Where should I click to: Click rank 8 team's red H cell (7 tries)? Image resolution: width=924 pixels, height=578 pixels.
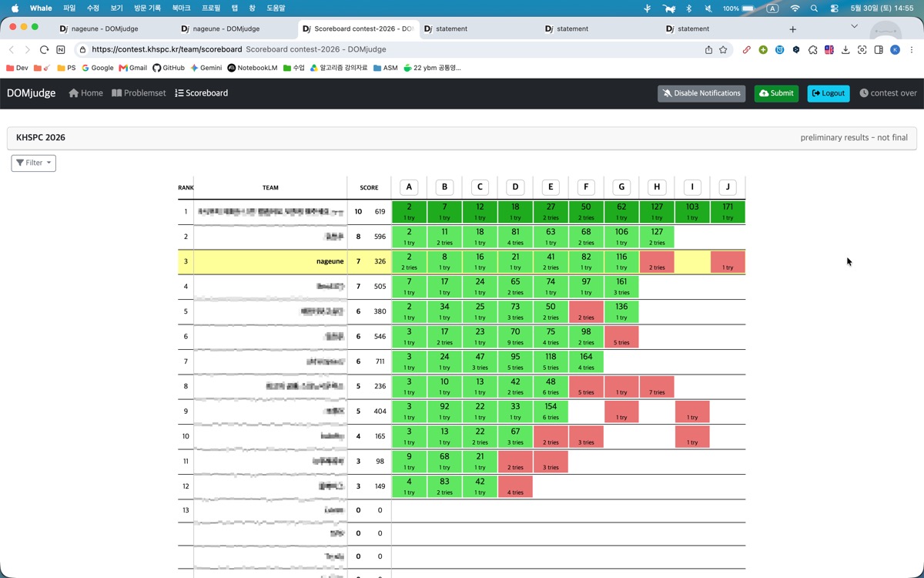[x=657, y=387]
